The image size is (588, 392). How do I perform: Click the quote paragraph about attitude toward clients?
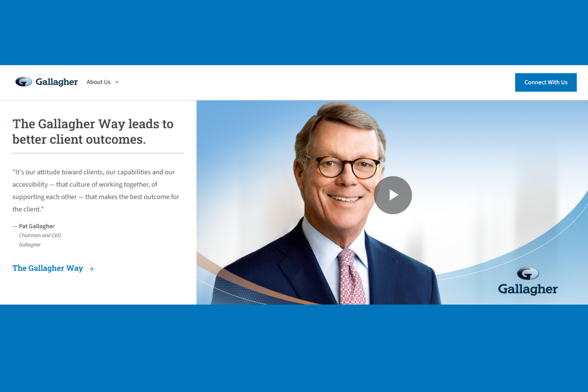[x=96, y=191]
